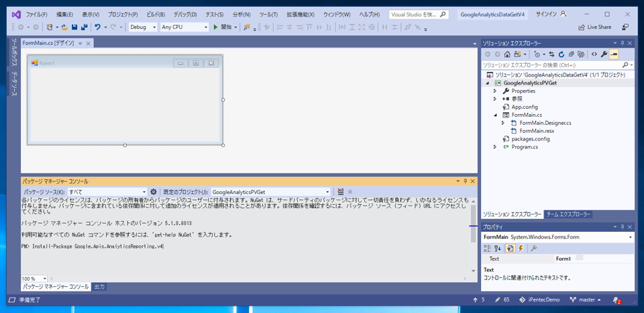The width and height of the screenshot is (644, 313).
Task: Expand the 参照 references node
Action: 495,99
